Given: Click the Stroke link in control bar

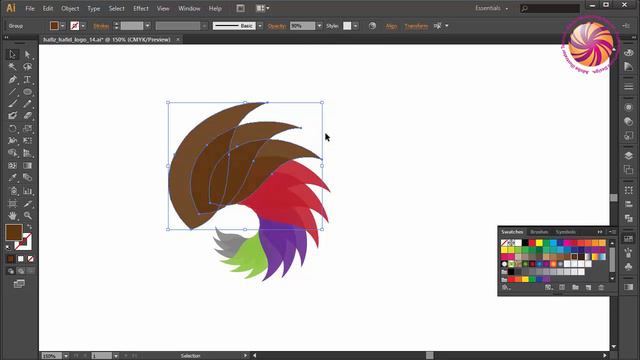Looking at the screenshot, I should [x=101, y=26].
